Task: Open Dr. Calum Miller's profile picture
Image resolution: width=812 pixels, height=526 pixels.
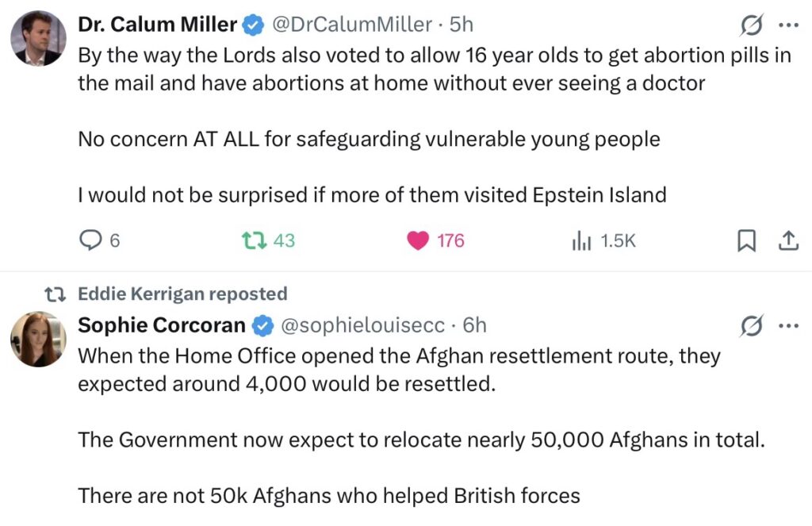Action: point(38,38)
